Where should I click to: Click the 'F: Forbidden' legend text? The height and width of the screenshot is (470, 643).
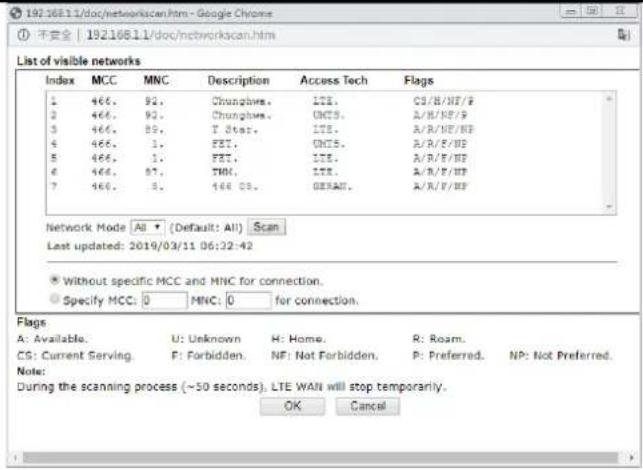pos(209,356)
